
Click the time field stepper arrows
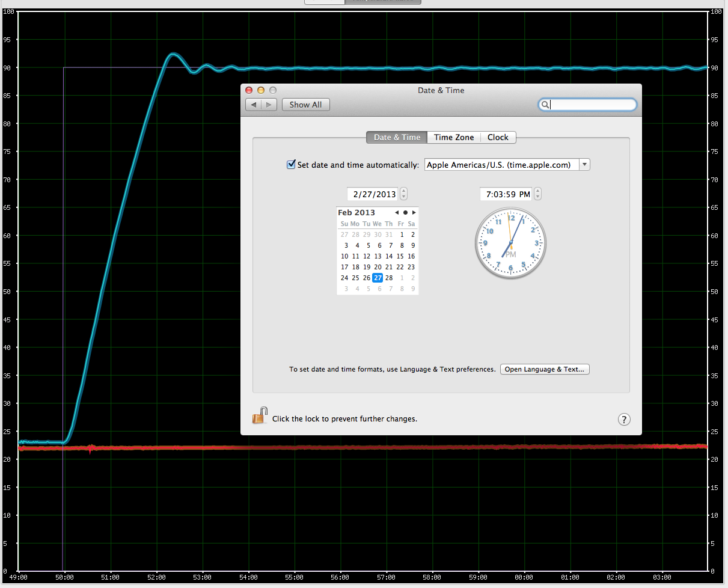(x=537, y=194)
